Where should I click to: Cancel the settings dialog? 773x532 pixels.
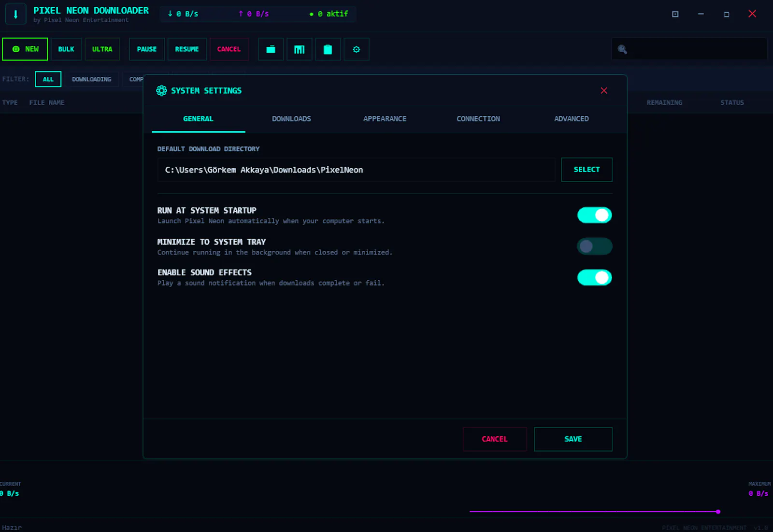(495, 439)
